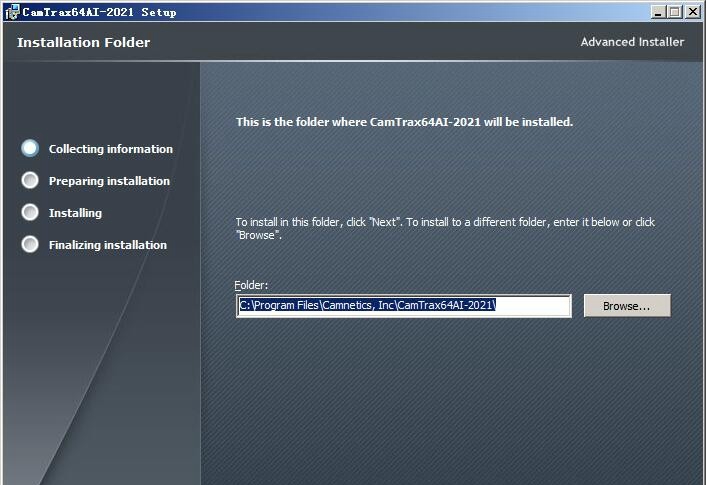Click the 'Folder:' label
Image resolution: width=706 pixels, height=485 pixels.
[251, 285]
